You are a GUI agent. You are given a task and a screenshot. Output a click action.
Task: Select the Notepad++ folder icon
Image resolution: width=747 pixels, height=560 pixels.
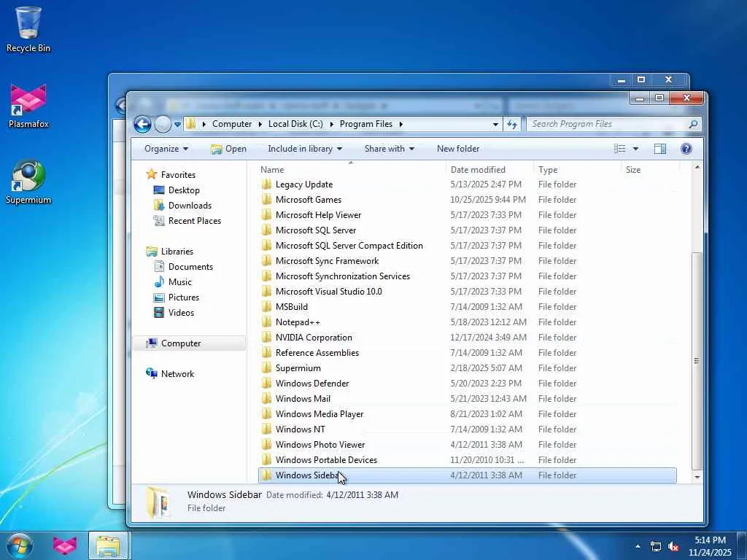(267, 322)
